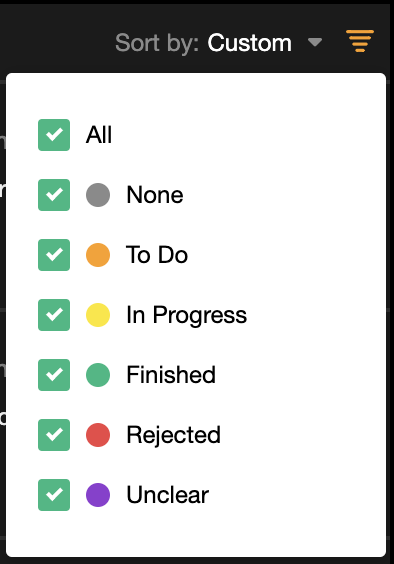The width and height of the screenshot is (394, 564).
Task: Click the orange To Do dot
Action: click(98, 255)
